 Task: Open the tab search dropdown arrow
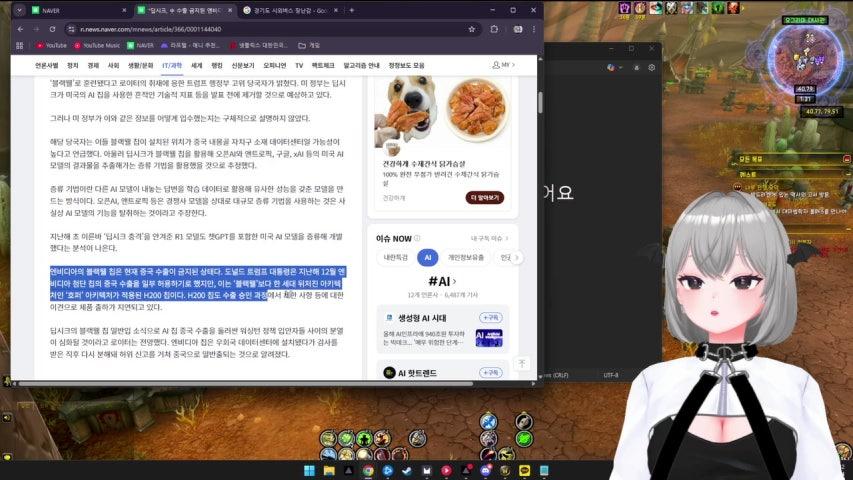(19, 10)
